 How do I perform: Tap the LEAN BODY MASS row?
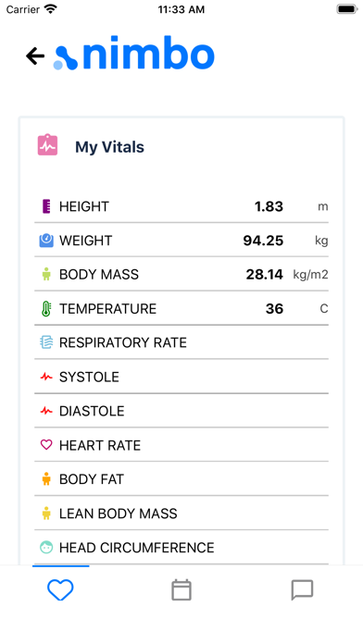pyautogui.click(x=181, y=513)
